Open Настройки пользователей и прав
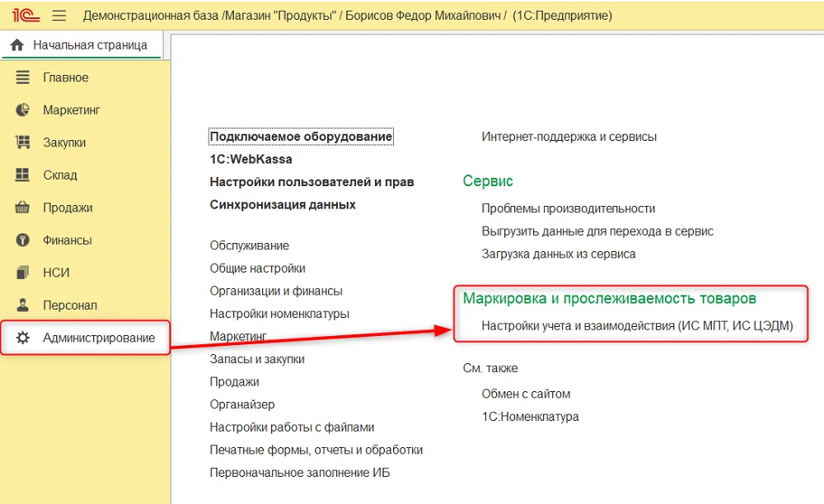The height and width of the screenshot is (504, 824). 311,182
